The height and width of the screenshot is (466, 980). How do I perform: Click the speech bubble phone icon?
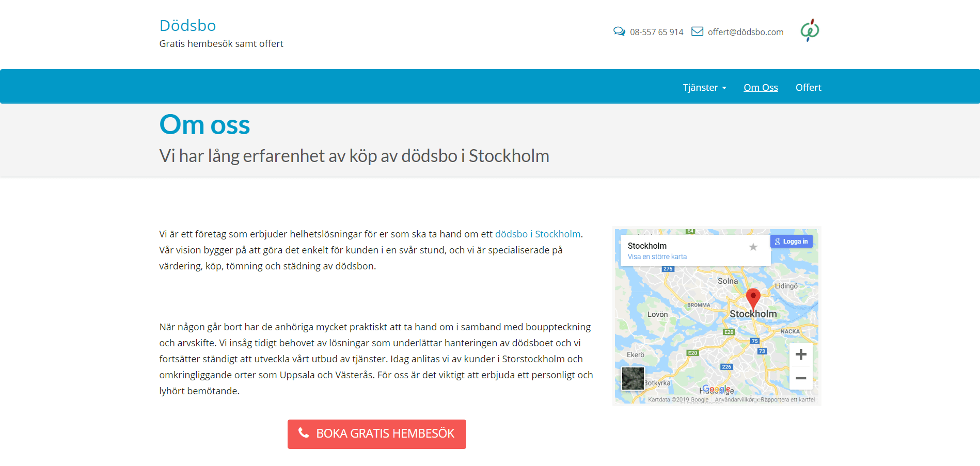tap(619, 31)
